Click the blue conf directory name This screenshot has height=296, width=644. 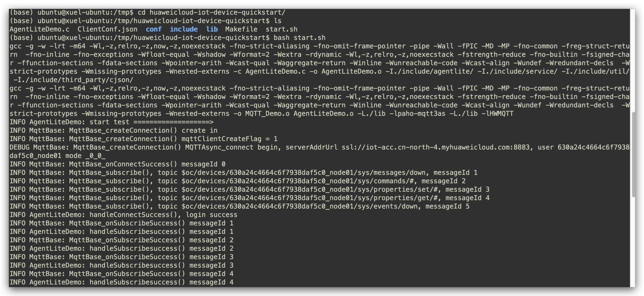(x=154, y=29)
